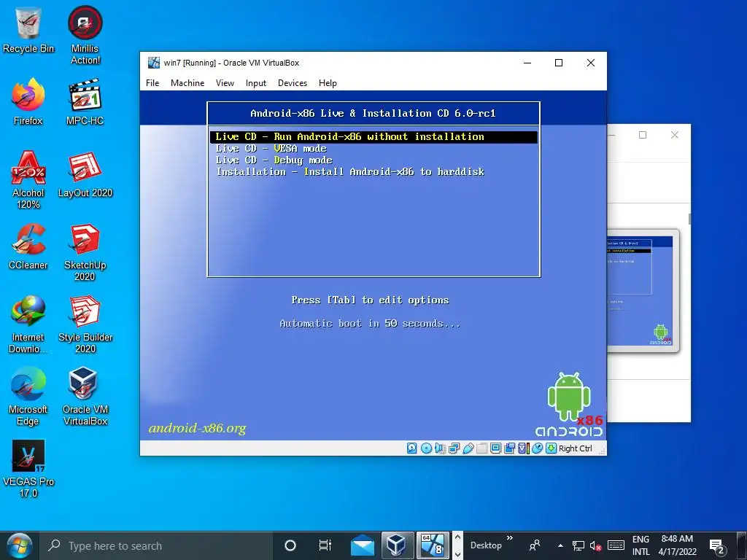Open the Devices menu
The image size is (747, 560).
pyautogui.click(x=293, y=83)
